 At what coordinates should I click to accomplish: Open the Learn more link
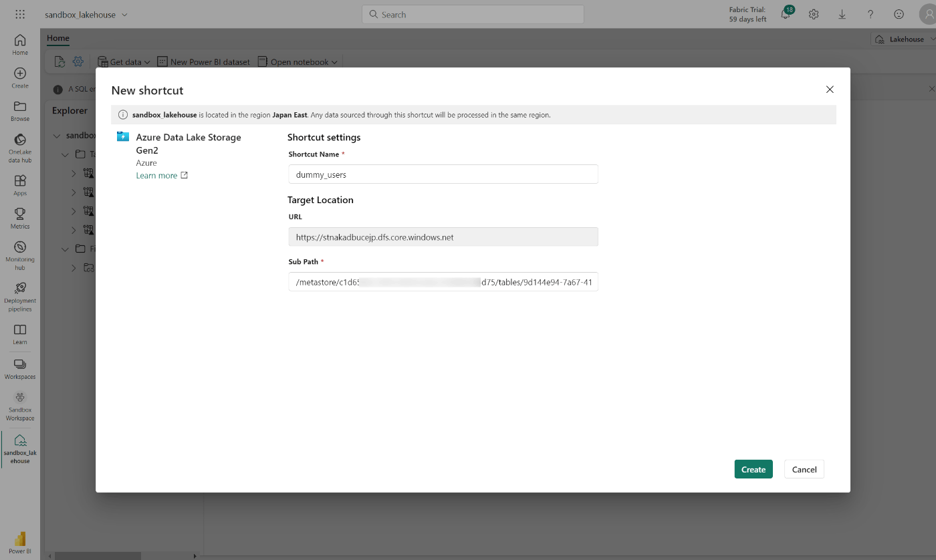click(x=157, y=175)
